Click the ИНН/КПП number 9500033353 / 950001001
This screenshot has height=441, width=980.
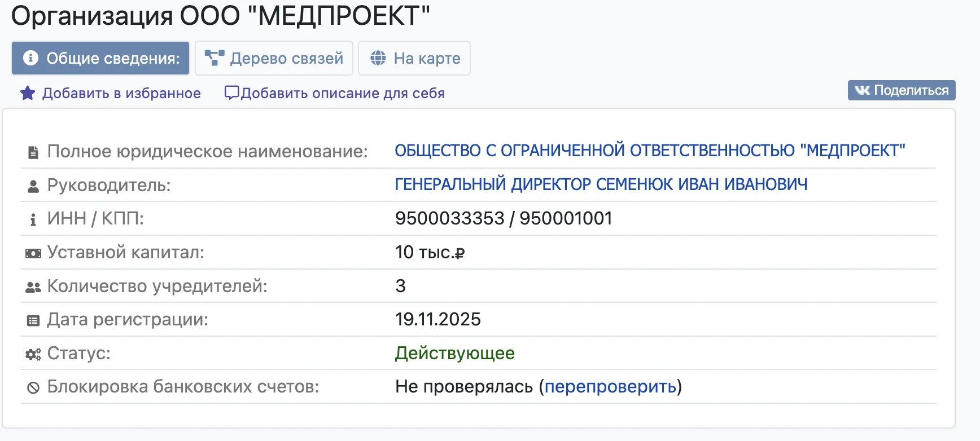504,218
